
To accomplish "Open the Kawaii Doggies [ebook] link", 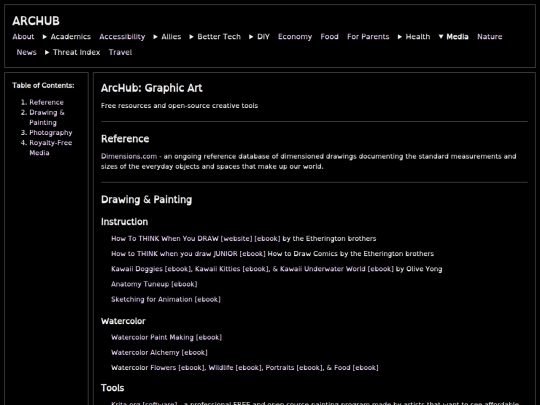I will tap(150, 269).
